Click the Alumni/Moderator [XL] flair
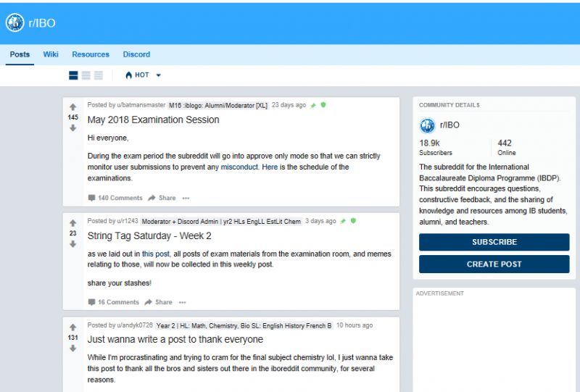The image size is (580, 392). [x=218, y=105]
